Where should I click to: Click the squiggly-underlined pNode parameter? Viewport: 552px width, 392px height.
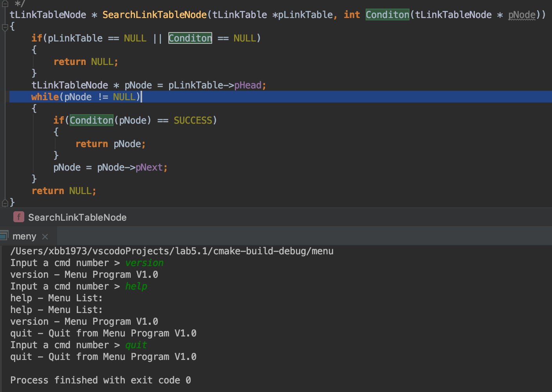[521, 15]
